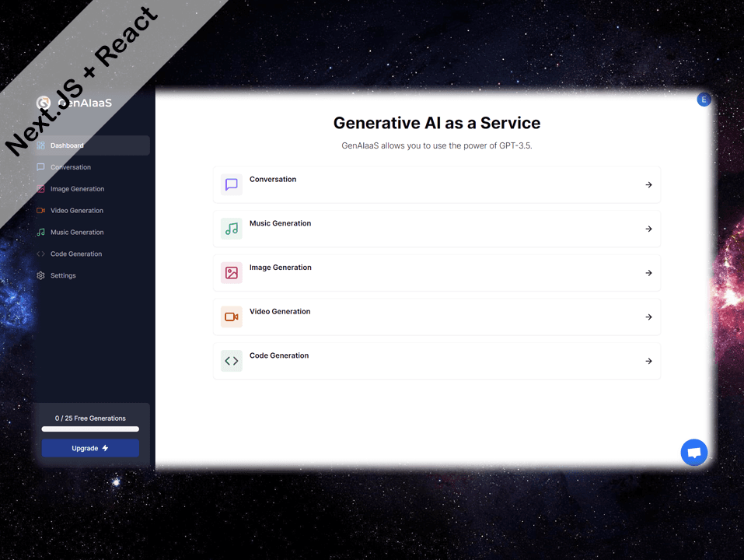Viewport: 744px width, 560px height.
Task: Click arrow on the Music Generation card
Action: tap(648, 229)
